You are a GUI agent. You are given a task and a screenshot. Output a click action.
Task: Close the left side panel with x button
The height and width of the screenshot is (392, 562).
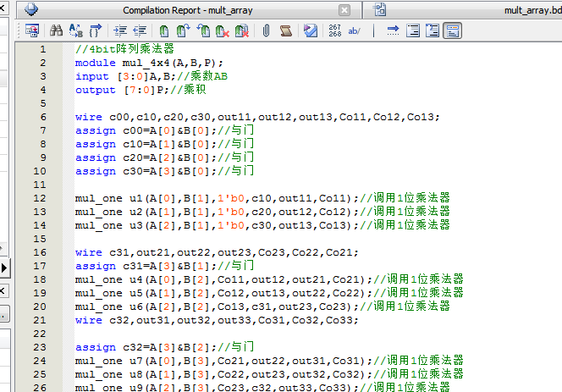coord(4,290)
